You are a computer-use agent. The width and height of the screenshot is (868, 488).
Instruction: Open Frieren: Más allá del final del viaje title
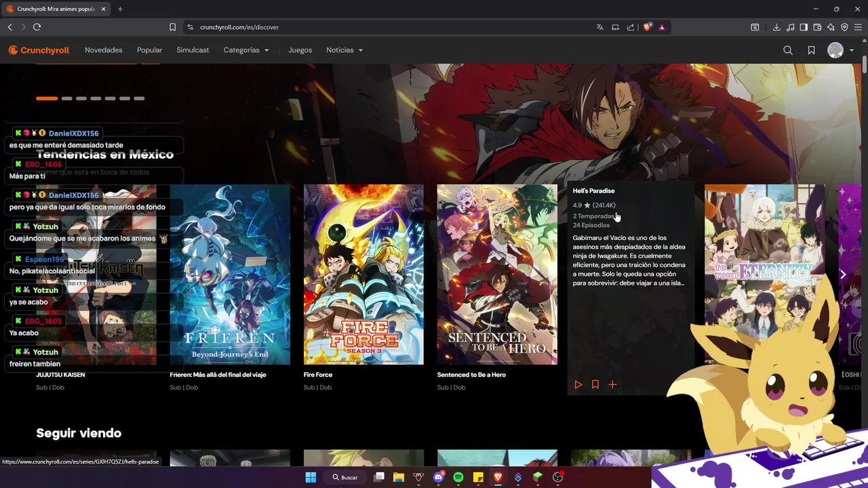pyautogui.click(x=218, y=375)
